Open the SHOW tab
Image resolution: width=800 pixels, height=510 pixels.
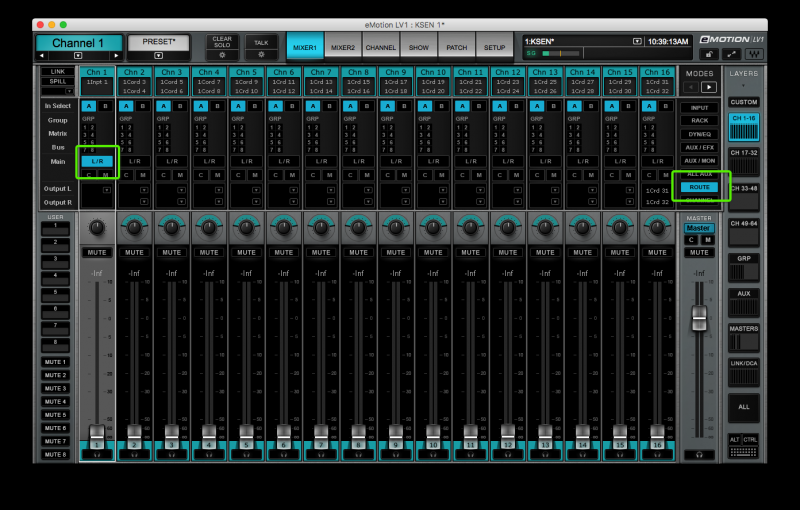[418, 47]
